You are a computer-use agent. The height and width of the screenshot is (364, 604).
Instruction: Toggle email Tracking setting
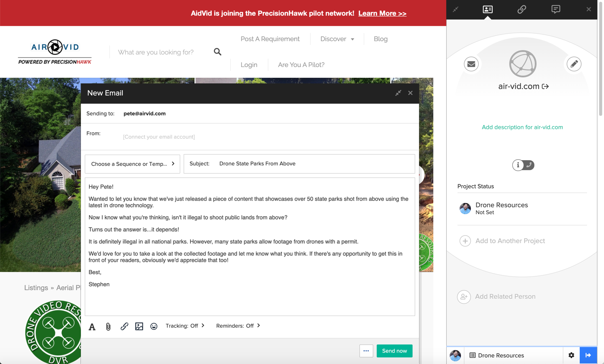[185, 326]
